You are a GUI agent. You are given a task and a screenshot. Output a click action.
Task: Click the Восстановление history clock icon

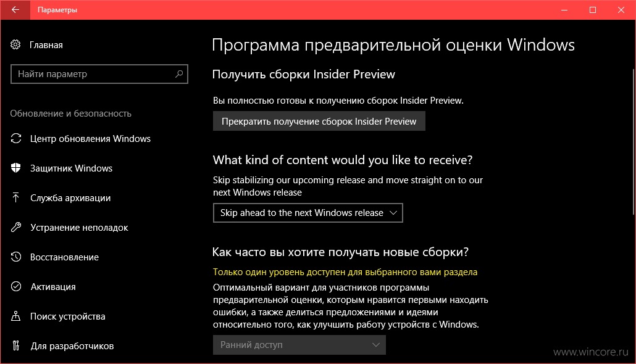16,257
